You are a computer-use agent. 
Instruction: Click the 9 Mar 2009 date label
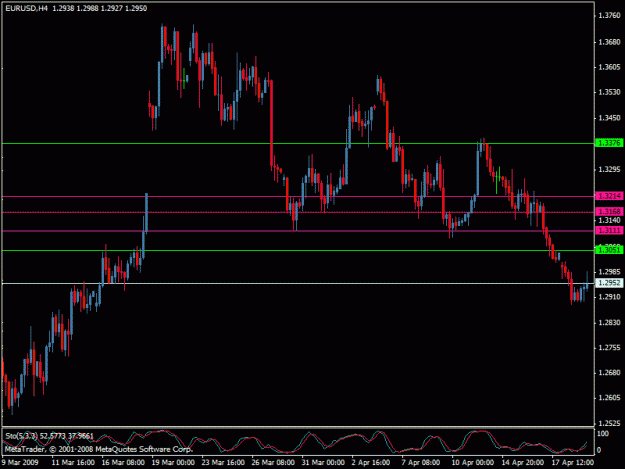click(x=20, y=462)
